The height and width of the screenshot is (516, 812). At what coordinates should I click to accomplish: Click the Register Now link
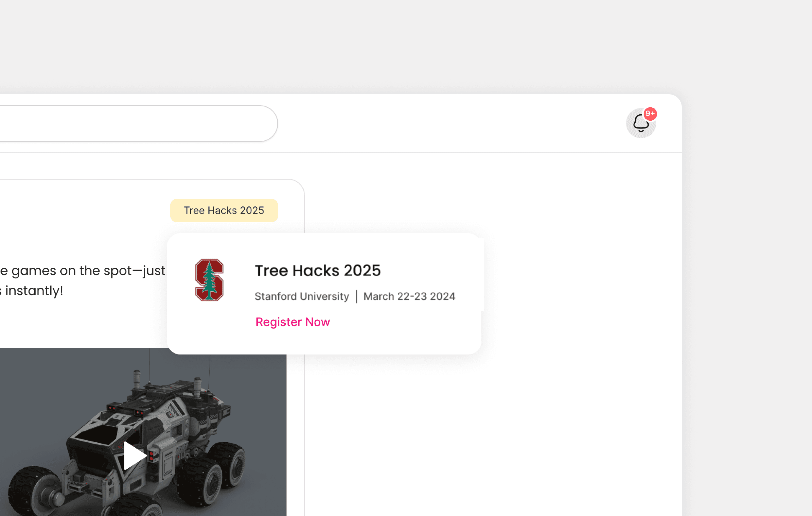point(292,322)
